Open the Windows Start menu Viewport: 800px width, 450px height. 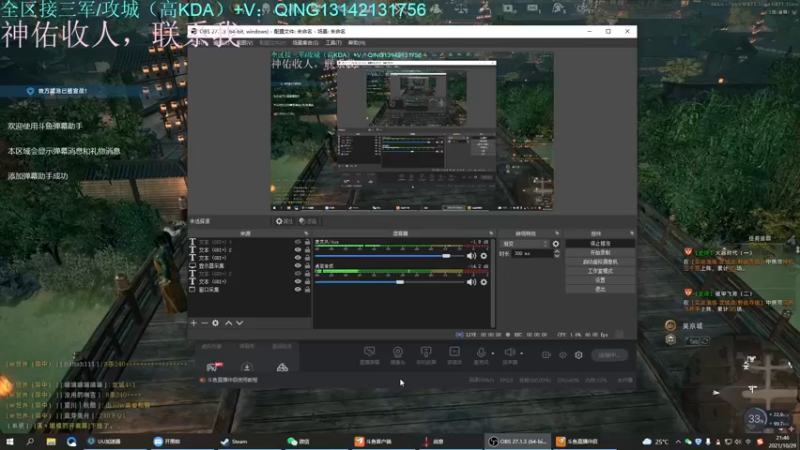10,441
